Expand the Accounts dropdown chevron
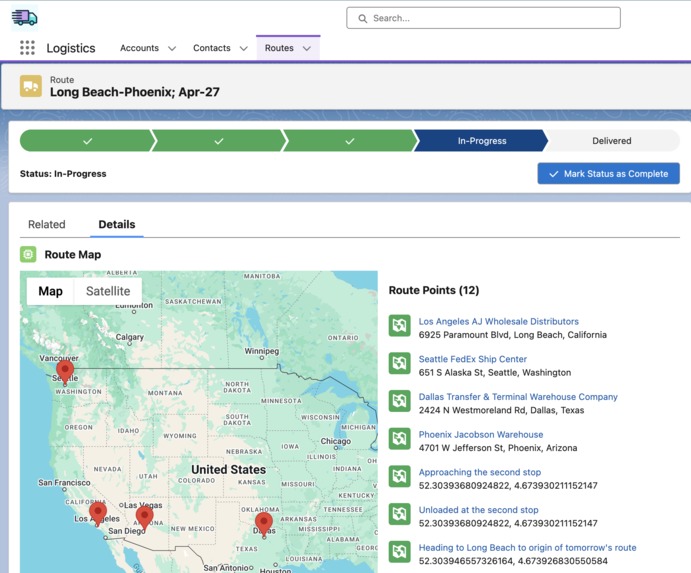Screen dimensions: 691x573 [x=172, y=48]
